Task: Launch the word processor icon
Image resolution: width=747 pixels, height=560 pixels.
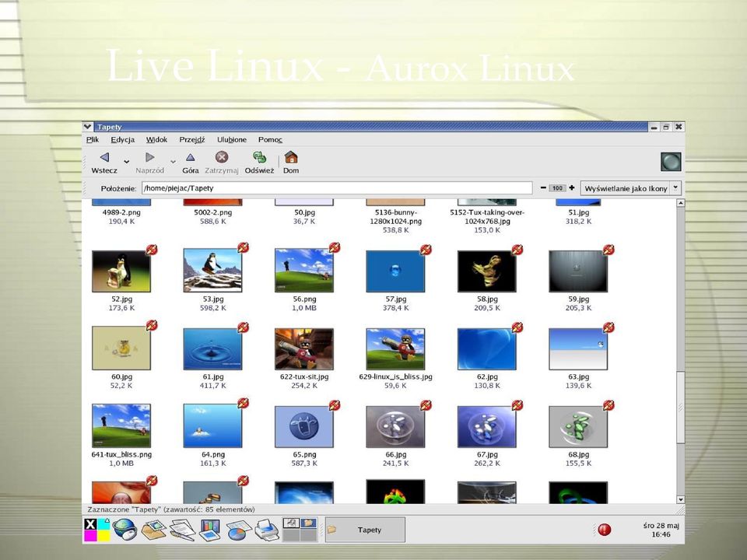Action: 182,530
